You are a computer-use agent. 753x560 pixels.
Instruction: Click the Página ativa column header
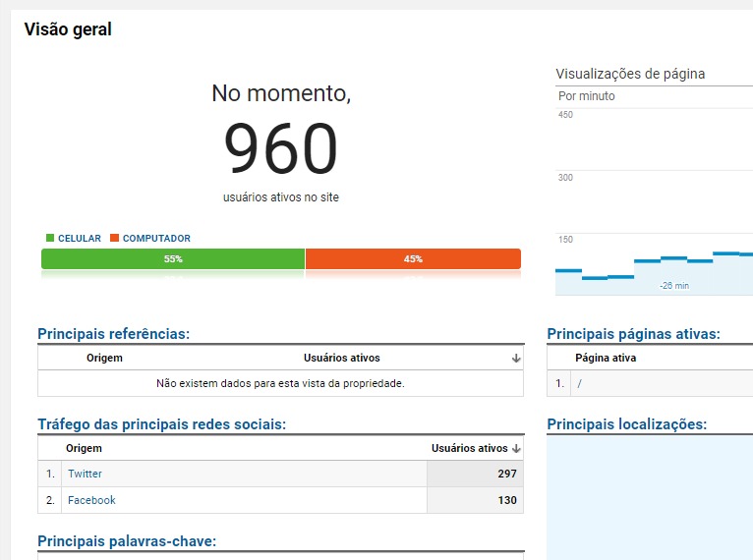(x=606, y=358)
